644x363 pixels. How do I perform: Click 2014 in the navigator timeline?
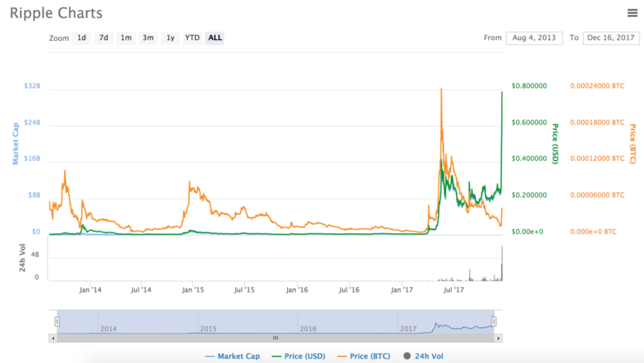[109, 328]
